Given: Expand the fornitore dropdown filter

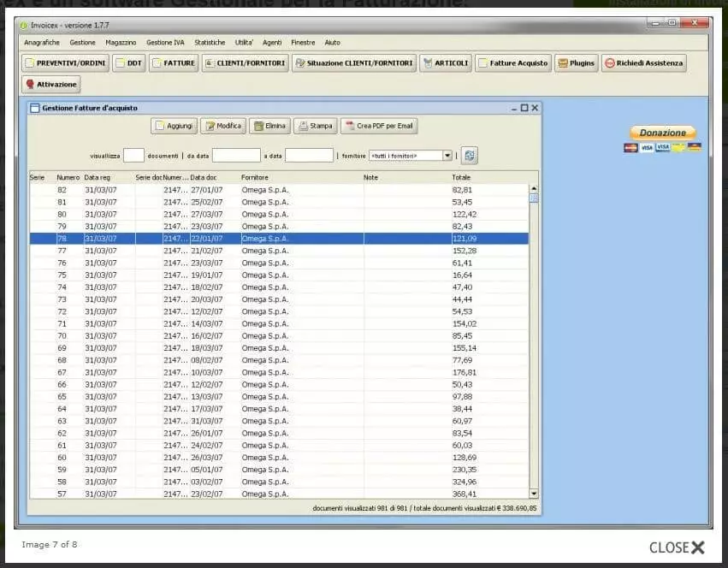Looking at the screenshot, I should click(x=447, y=156).
